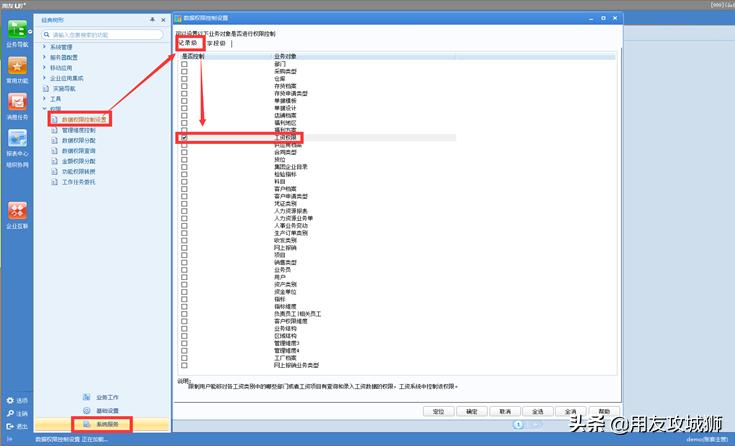Enable control checkbox for 部门
This screenshot has width=735, height=446.
click(x=184, y=64)
